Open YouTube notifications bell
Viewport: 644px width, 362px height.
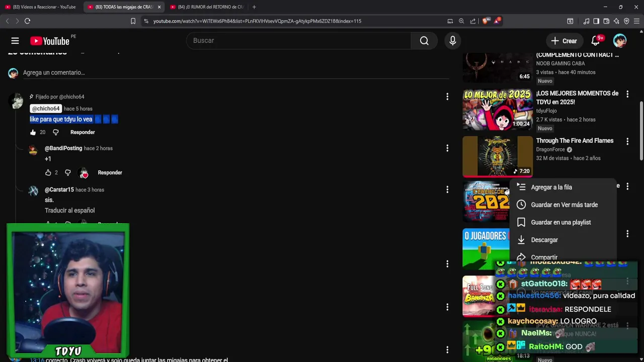point(596,41)
